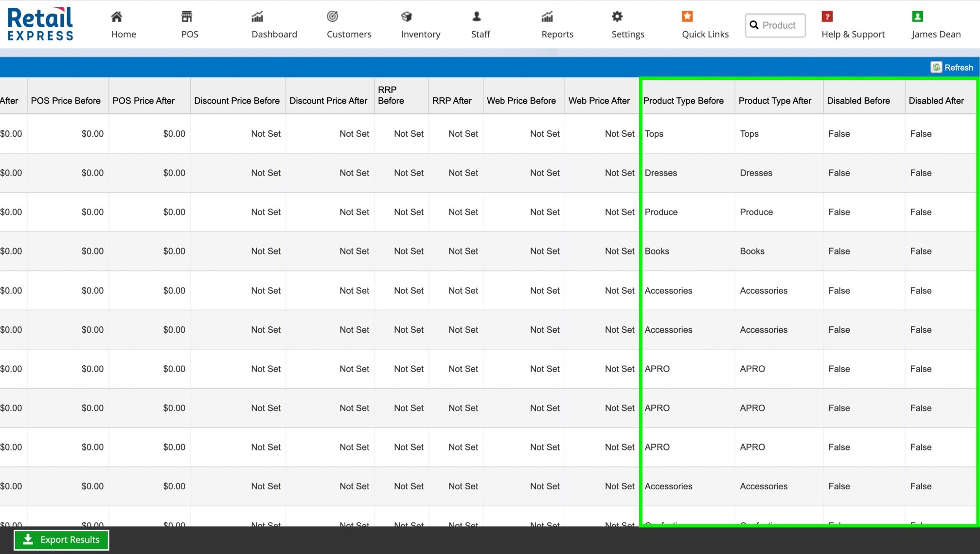This screenshot has width=980, height=554.
Task: Click James Dean user icon
Action: click(917, 17)
